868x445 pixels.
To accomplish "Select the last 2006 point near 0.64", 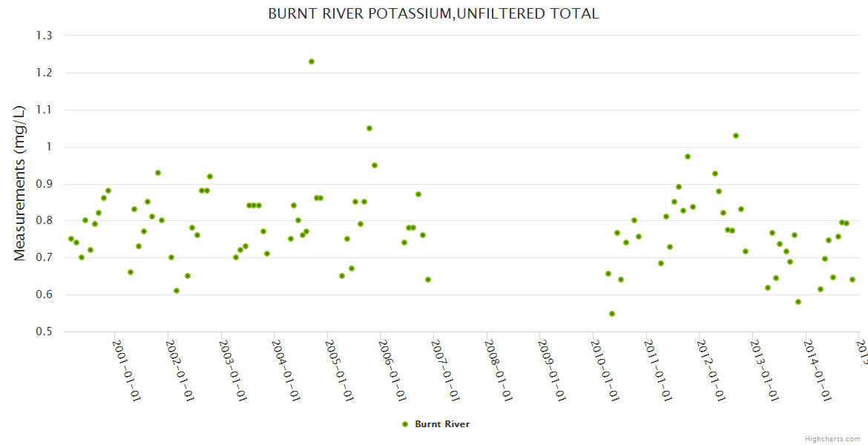I will click(x=428, y=280).
